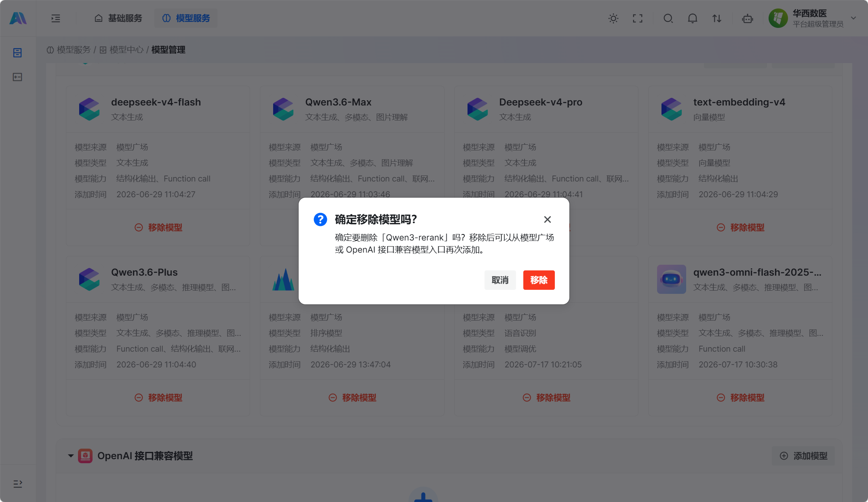Collapse the OpenAI 接口兼容模型 section
Screen dimensions: 868x502
71,456
